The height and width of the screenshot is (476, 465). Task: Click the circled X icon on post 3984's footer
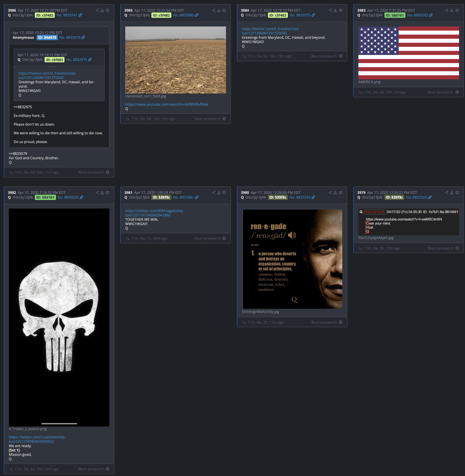(x=341, y=56)
